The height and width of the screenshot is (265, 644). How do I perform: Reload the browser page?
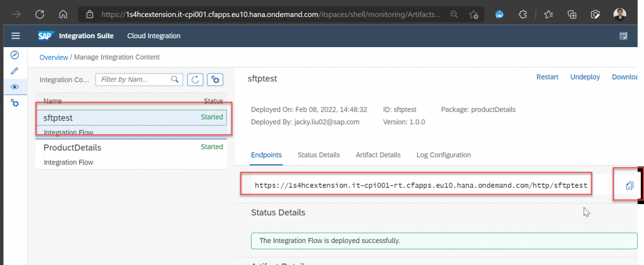coord(40,14)
